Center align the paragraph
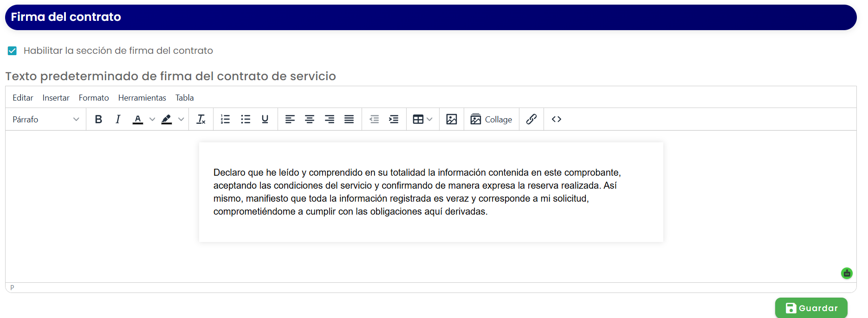Screen dimensions: 868x318 310,119
